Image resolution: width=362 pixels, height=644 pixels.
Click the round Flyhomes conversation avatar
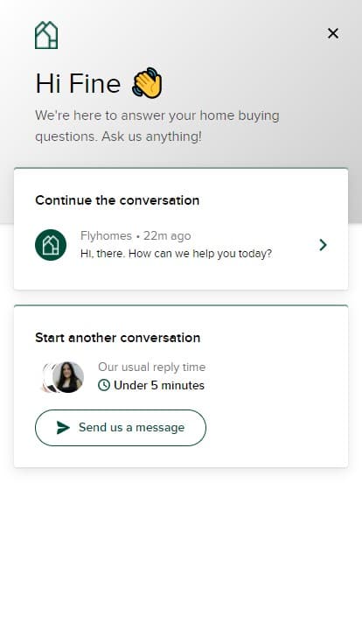51,245
